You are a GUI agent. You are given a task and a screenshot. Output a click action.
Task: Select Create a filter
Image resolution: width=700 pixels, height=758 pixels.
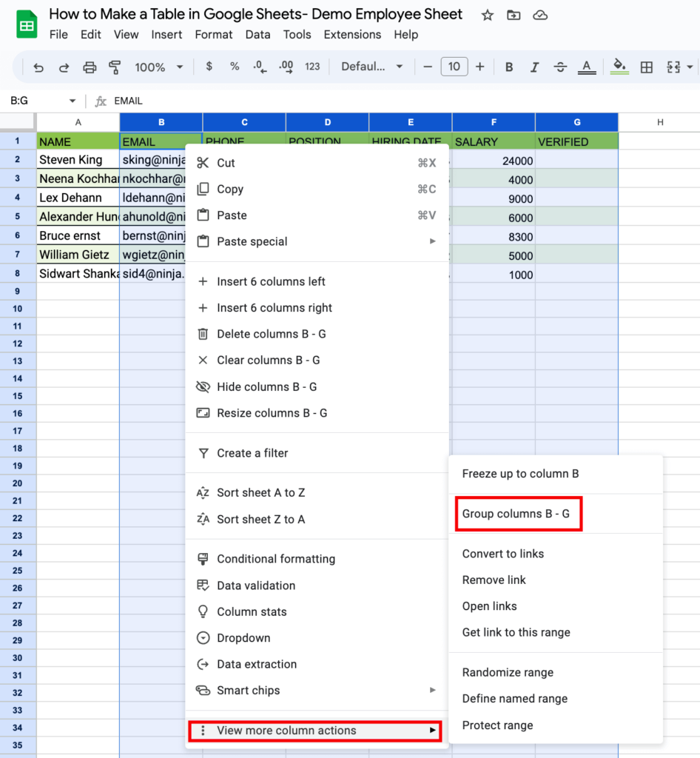coord(317,453)
